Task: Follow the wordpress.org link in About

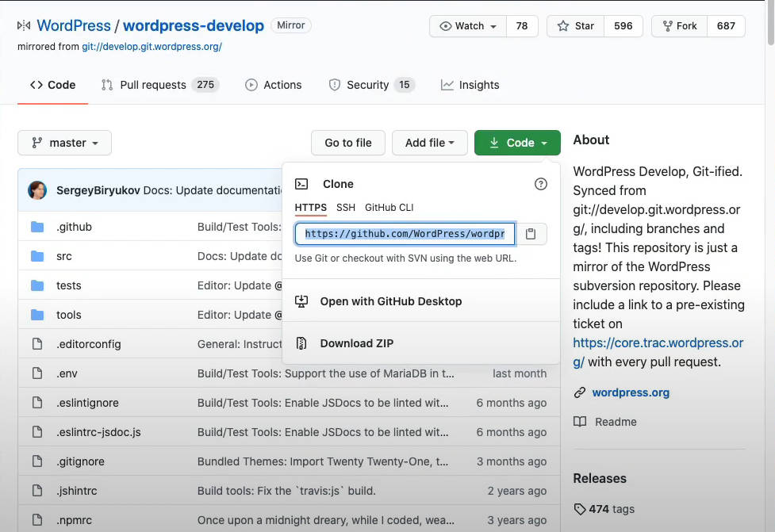Action: tap(631, 392)
